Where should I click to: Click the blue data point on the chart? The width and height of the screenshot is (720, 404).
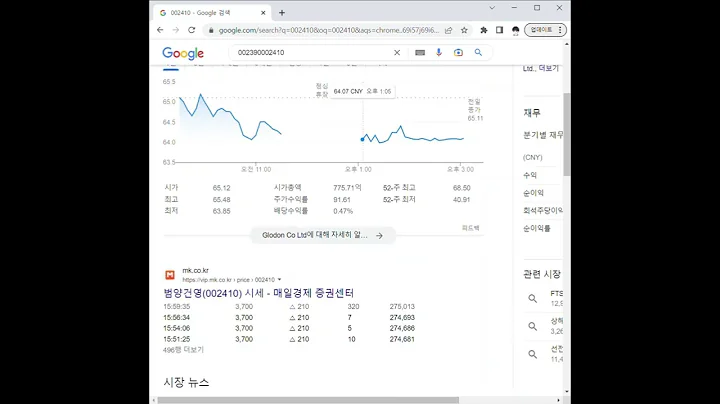(362, 139)
